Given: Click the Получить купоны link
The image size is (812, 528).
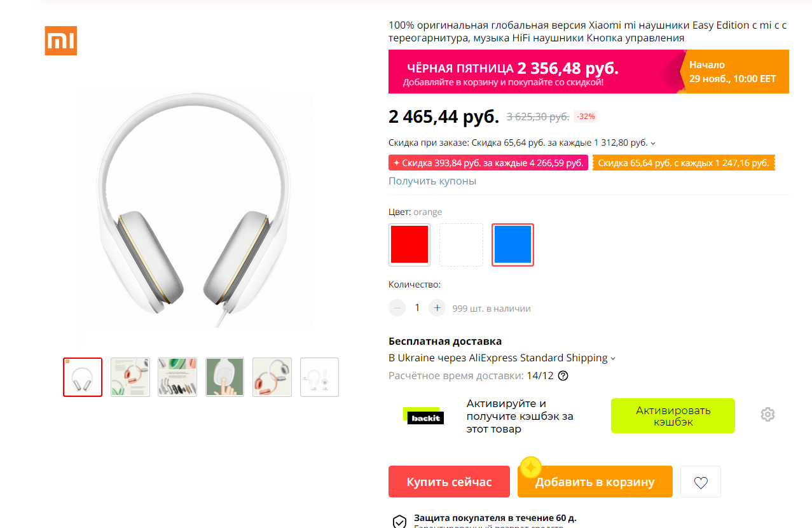Looking at the screenshot, I should pyautogui.click(x=432, y=181).
